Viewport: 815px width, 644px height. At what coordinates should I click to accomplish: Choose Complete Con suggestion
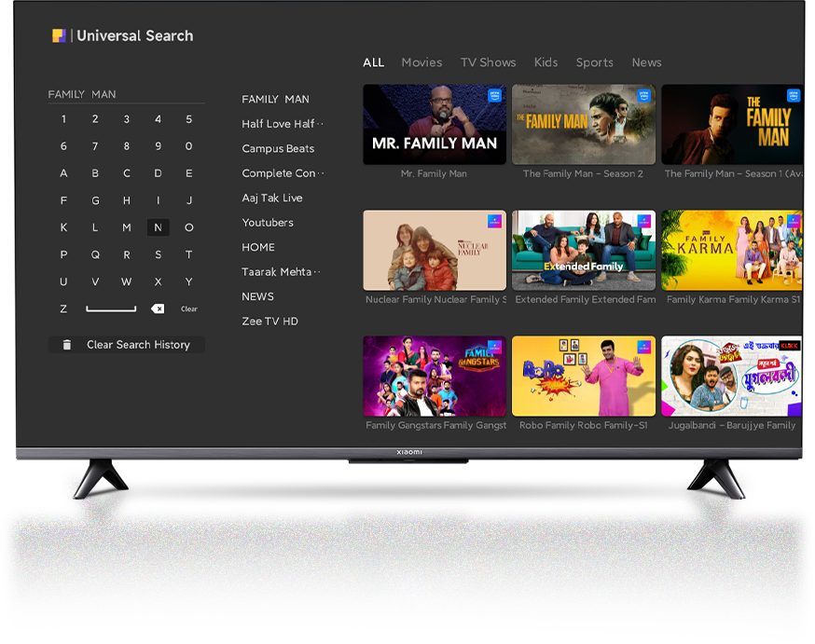[x=283, y=173]
